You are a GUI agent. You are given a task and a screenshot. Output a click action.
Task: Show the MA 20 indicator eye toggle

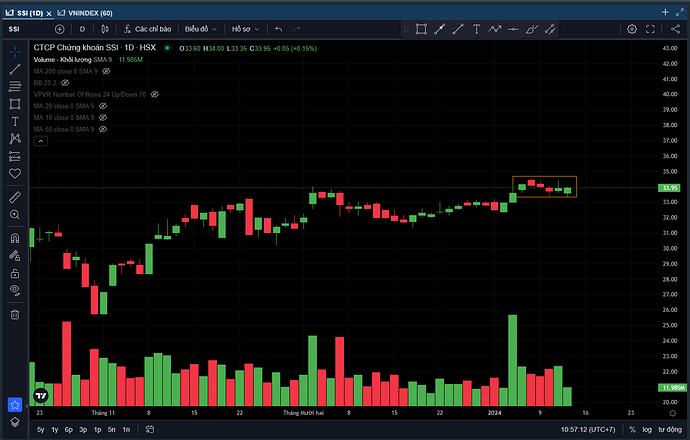tap(103, 106)
